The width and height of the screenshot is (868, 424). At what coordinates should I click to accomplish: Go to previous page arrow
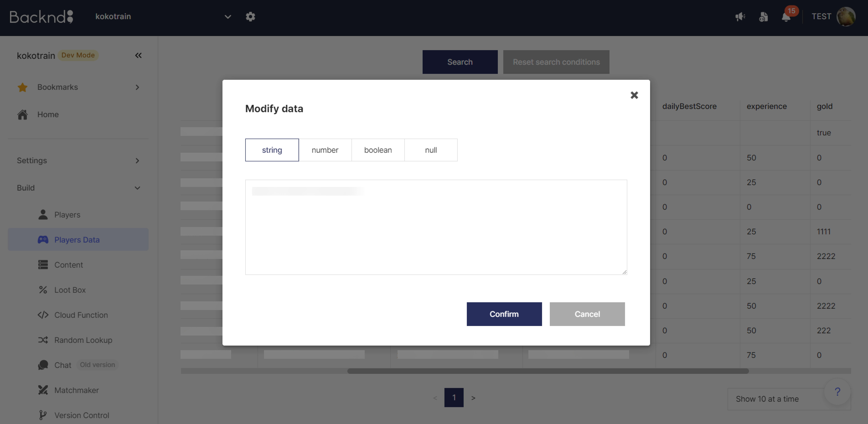click(435, 398)
